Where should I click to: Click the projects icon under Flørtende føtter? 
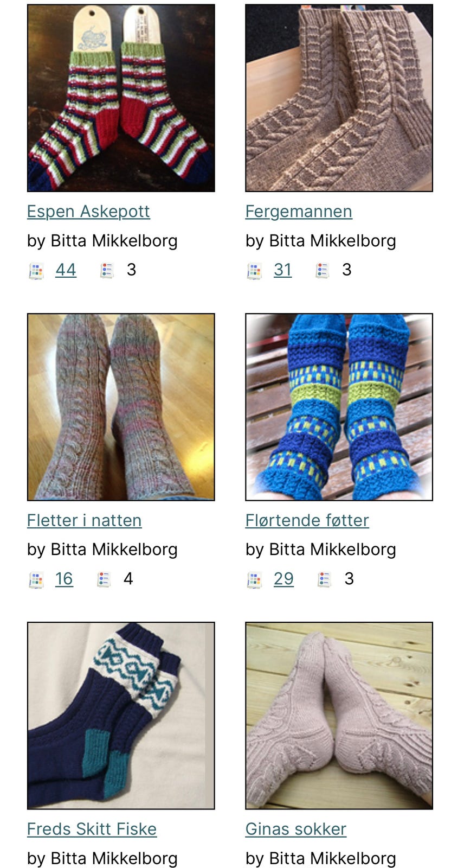click(254, 579)
